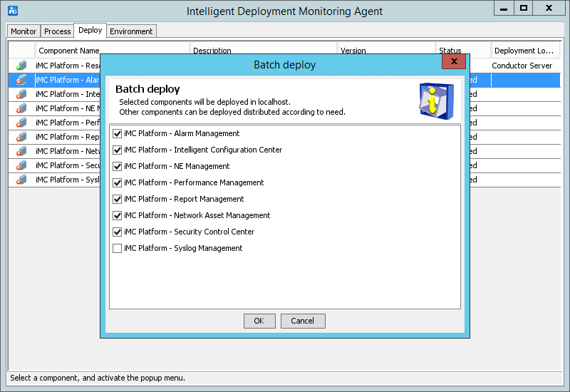This screenshot has width=570, height=392.
Task: Select the iMC Platform - Sysl row text
Action: 68,180
